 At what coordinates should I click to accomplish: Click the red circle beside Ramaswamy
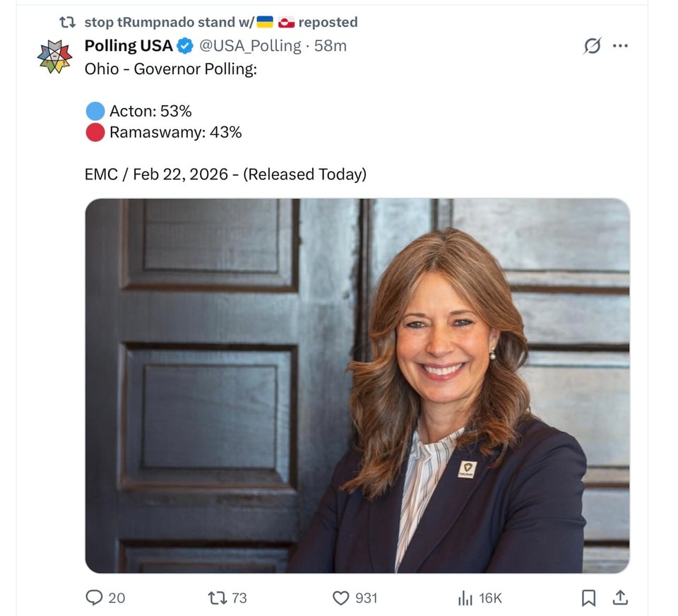pos(95,132)
